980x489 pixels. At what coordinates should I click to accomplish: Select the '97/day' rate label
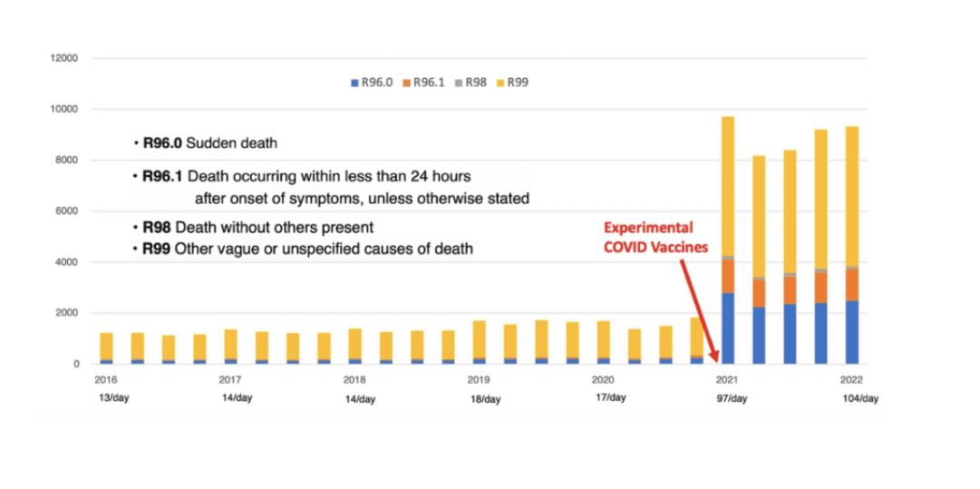pyautogui.click(x=733, y=398)
